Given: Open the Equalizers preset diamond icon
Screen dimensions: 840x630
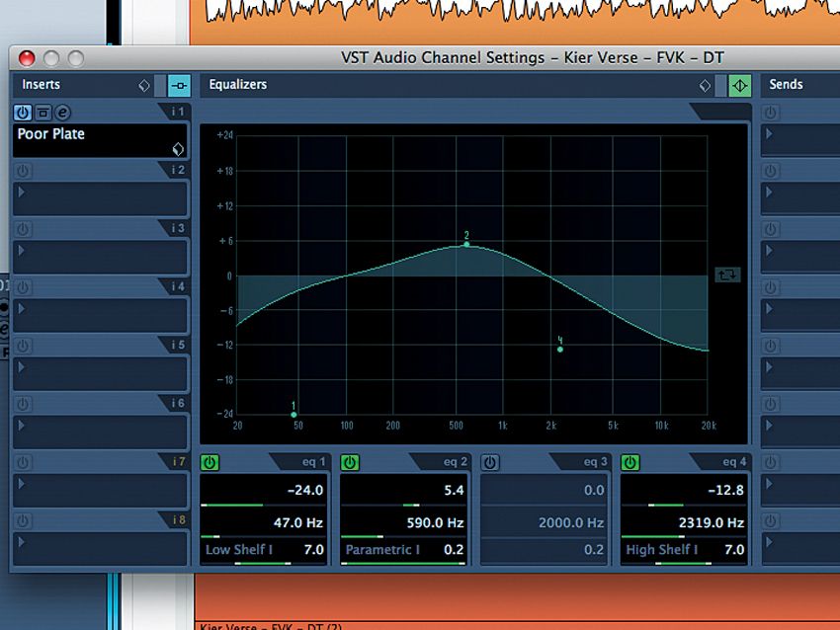Looking at the screenshot, I should [x=705, y=85].
